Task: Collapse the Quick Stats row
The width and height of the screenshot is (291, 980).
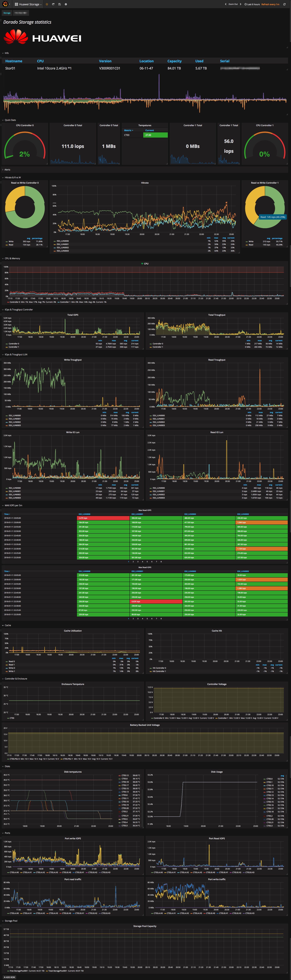Action: pos(9,120)
